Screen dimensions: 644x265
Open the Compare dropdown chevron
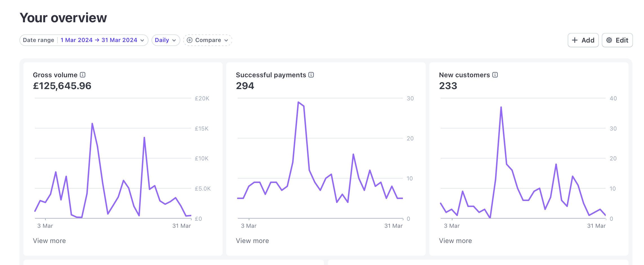226,40
